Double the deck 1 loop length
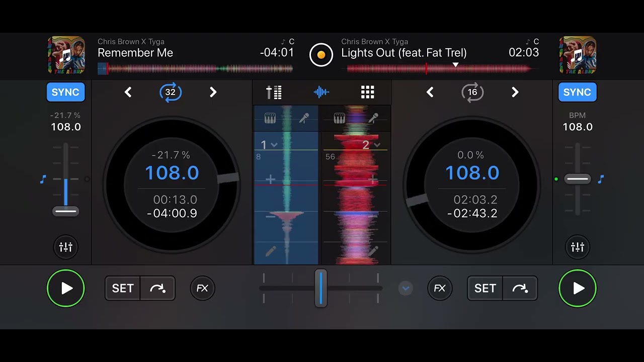Screen dimensions: 644x362 (213, 92)
